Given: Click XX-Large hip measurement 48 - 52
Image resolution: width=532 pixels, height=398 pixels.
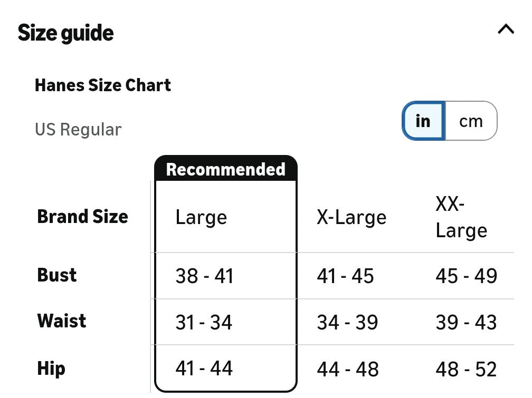Looking at the screenshot, I should tap(466, 370).
